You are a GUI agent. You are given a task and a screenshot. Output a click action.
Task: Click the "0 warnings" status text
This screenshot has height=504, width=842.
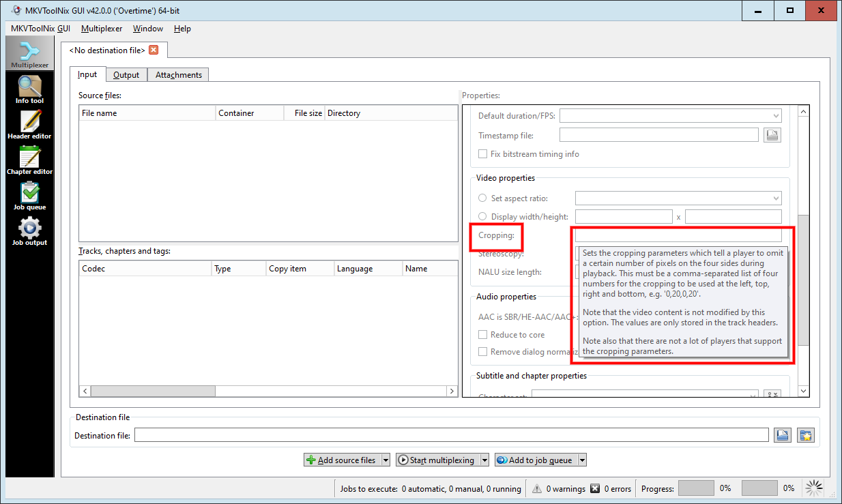566,489
